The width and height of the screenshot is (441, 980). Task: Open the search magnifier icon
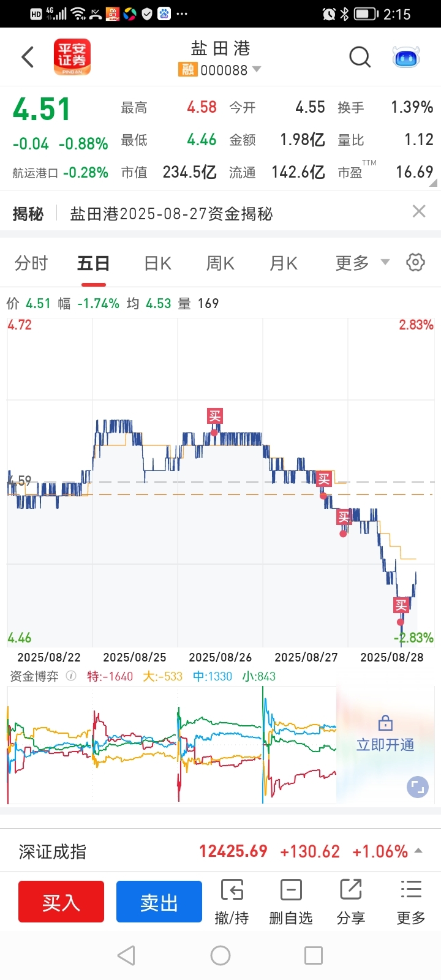(x=360, y=58)
